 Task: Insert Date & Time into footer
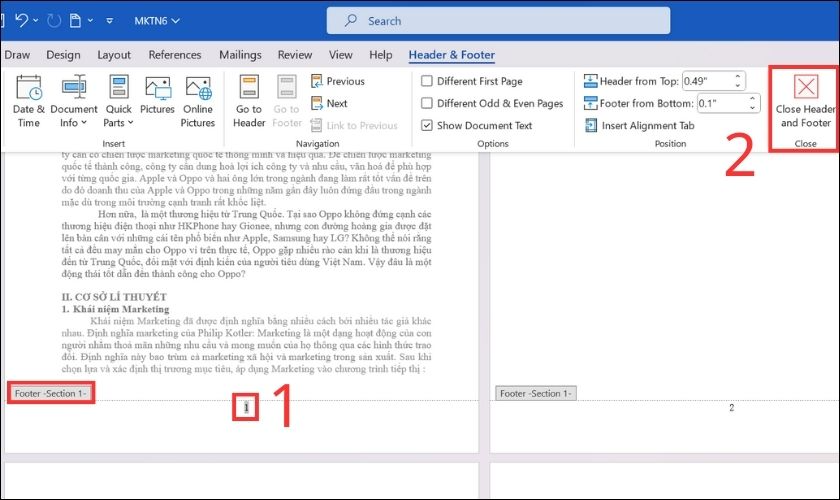[29, 102]
